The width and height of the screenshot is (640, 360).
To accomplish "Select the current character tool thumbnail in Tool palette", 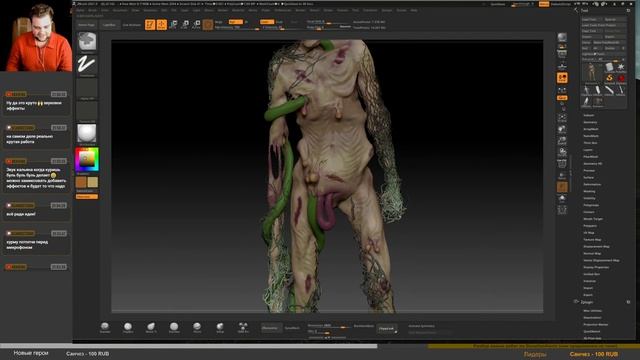I will click(x=591, y=73).
